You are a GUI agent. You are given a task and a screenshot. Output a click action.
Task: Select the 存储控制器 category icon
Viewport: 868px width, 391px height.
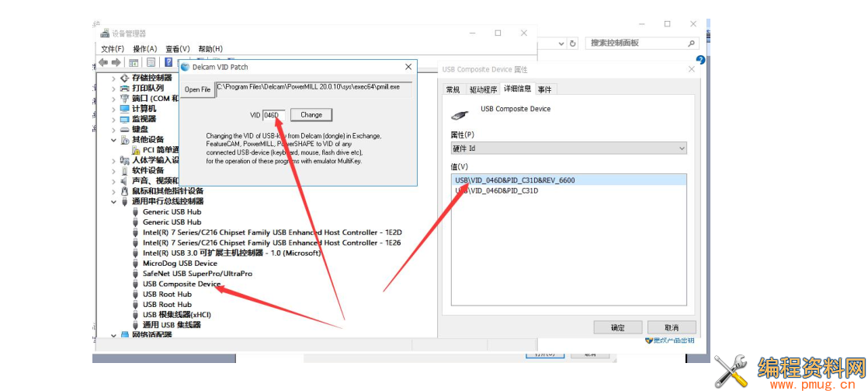pyautogui.click(x=124, y=78)
